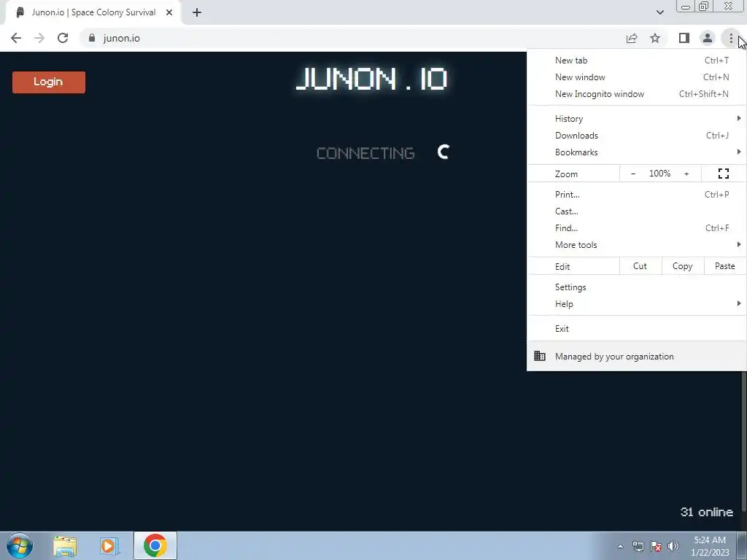Click Cut in the Edit row

[640, 266]
